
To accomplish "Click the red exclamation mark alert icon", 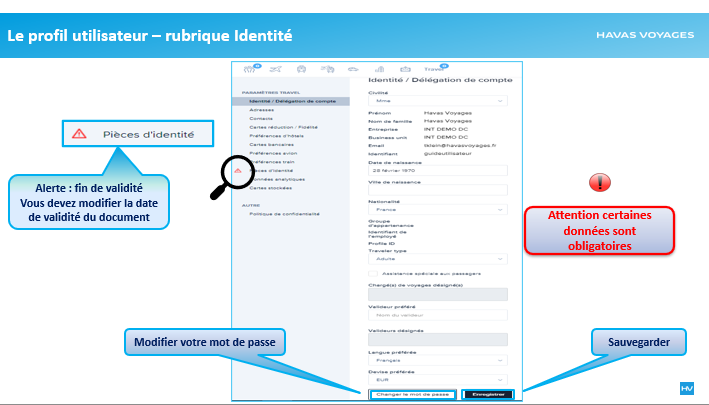I will pos(599,182).
